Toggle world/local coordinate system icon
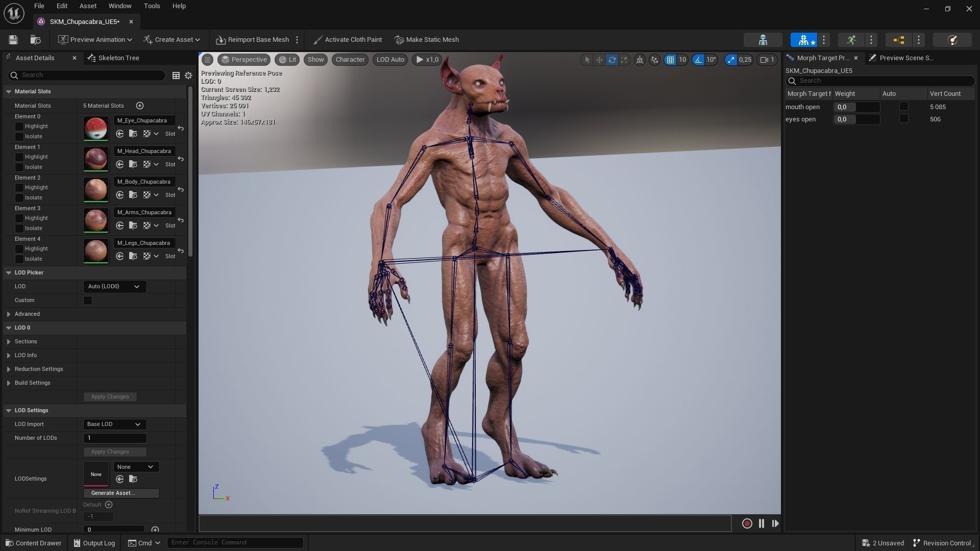980x551 pixels. click(640, 60)
